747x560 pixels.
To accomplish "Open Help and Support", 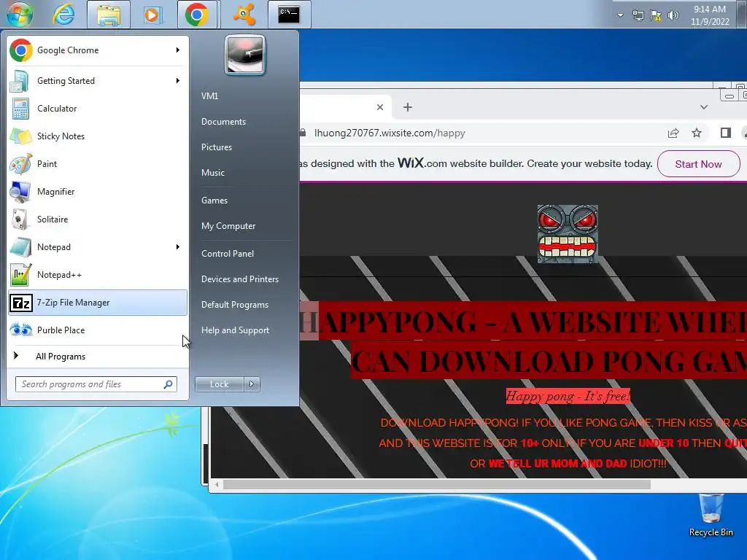I will click(235, 330).
